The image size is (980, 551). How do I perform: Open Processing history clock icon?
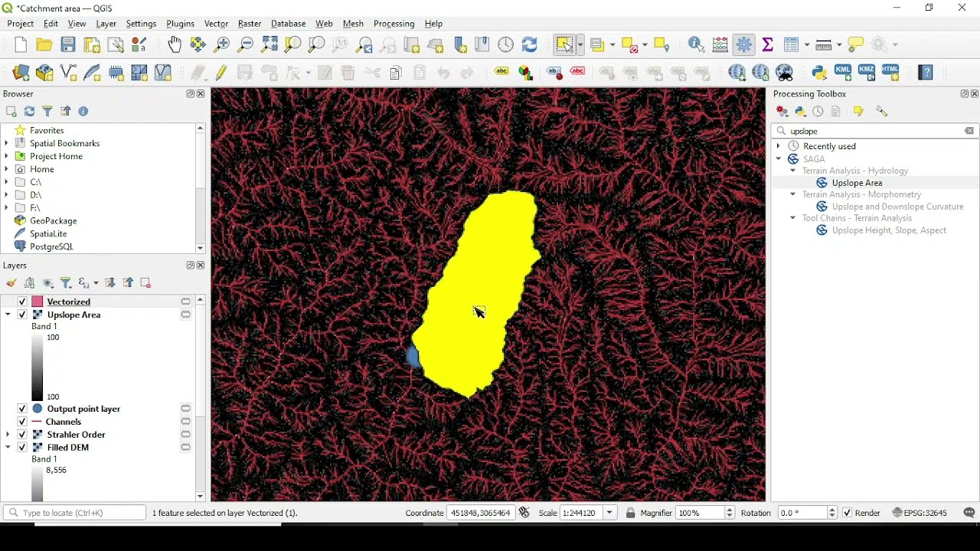818,112
